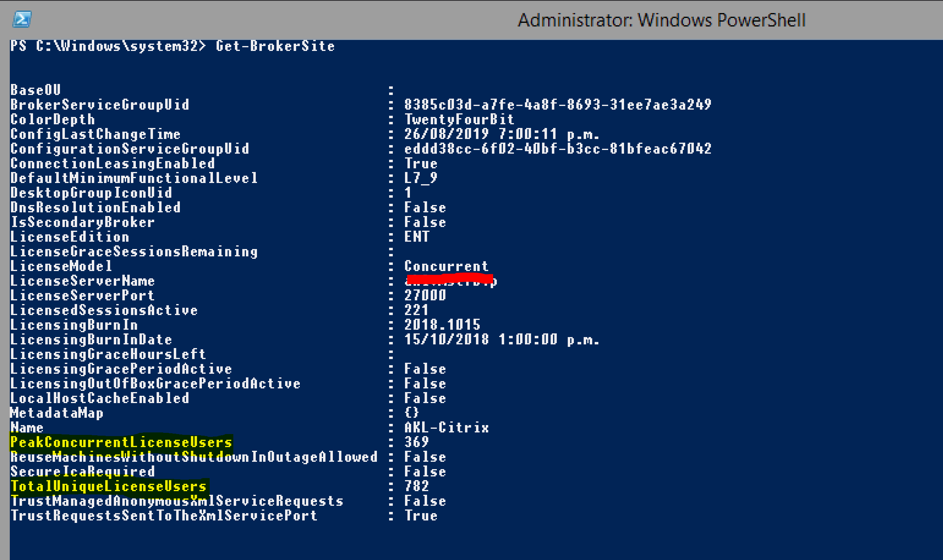
Task: Click the total unique users value 782
Action: tap(416, 486)
